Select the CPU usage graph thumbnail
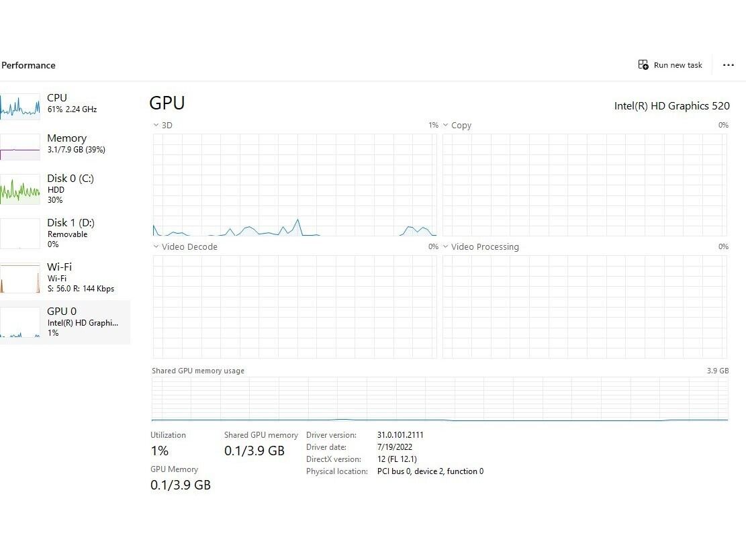This screenshot has height=560, width=746. click(x=20, y=106)
